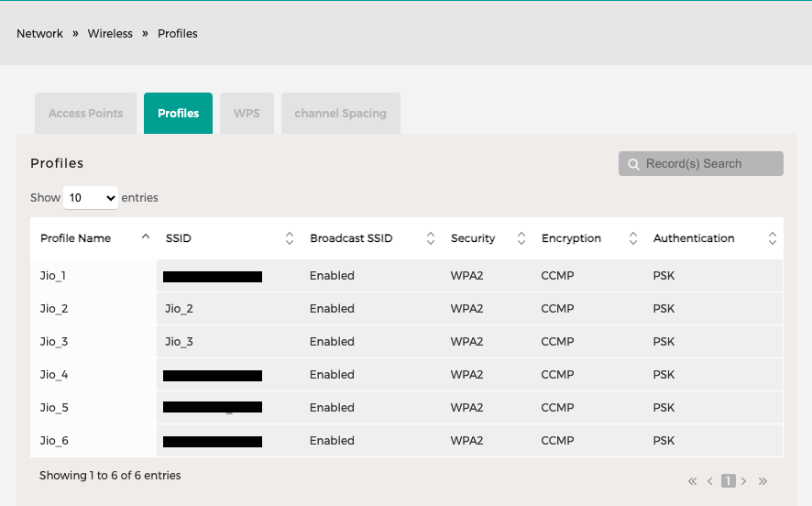Viewport: 812px width, 506px height.
Task: Select the Profiles tab
Action: (178, 114)
